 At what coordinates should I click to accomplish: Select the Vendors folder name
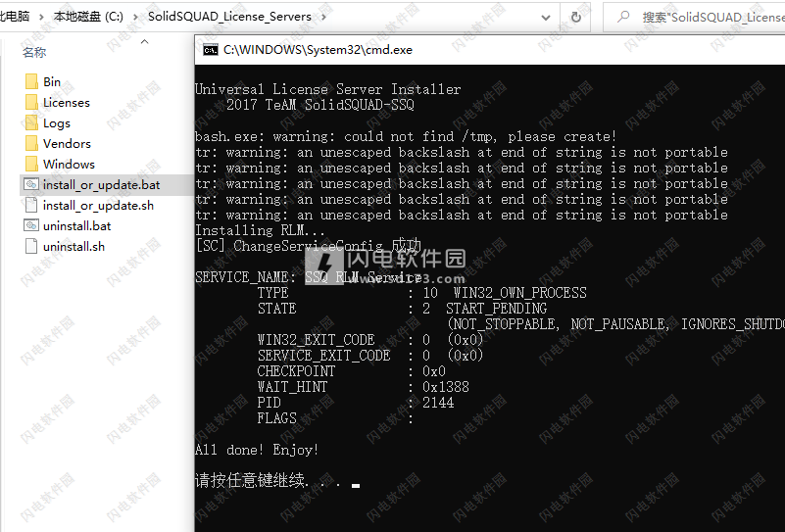67,144
